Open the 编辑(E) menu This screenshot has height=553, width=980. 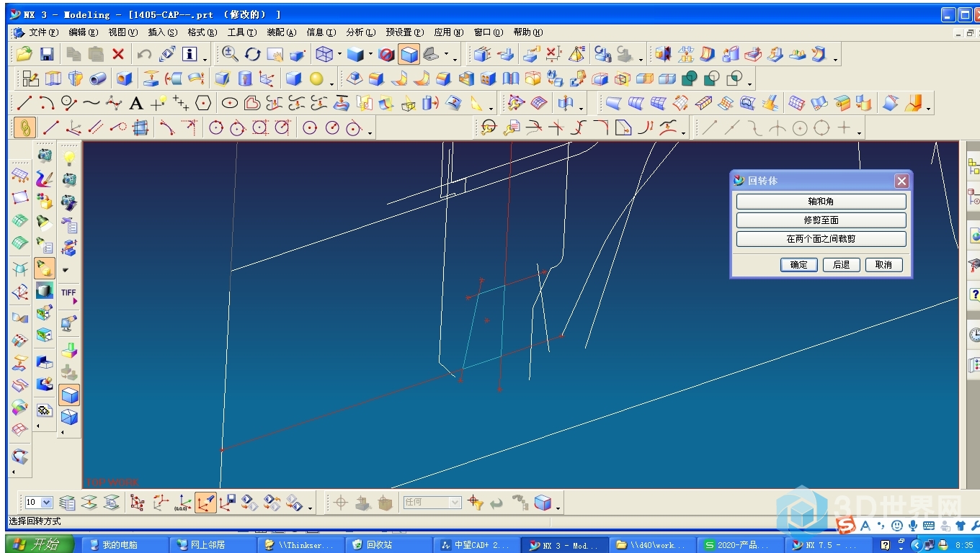coord(83,32)
